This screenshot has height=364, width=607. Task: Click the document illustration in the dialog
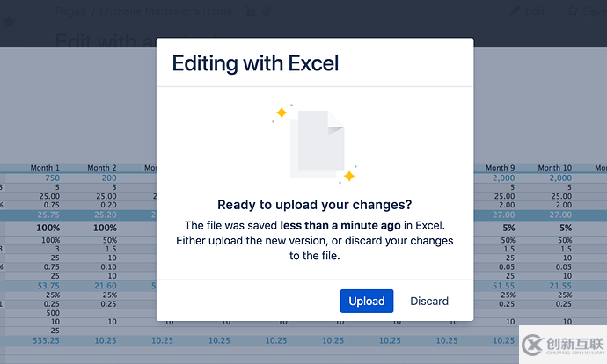pos(317,145)
